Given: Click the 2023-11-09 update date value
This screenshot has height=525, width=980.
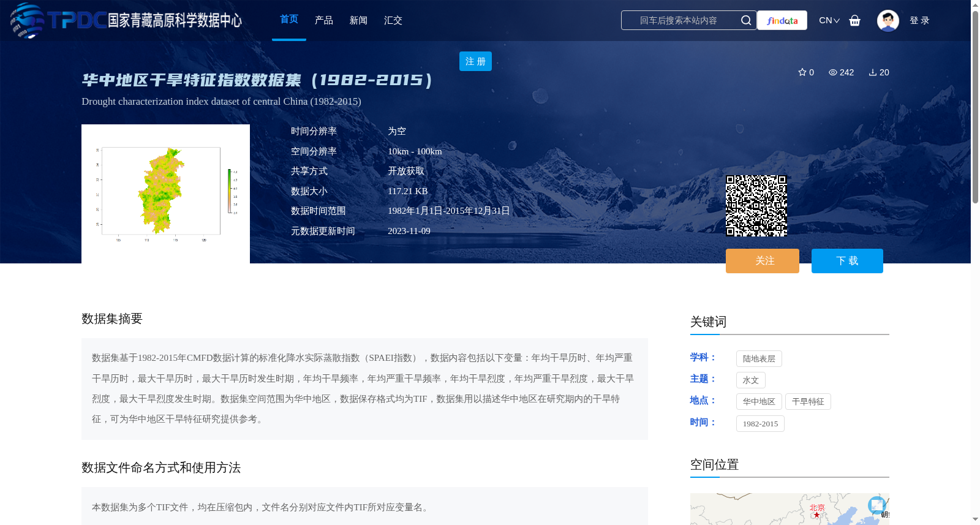Looking at the screenshot, I should (409, 231).
